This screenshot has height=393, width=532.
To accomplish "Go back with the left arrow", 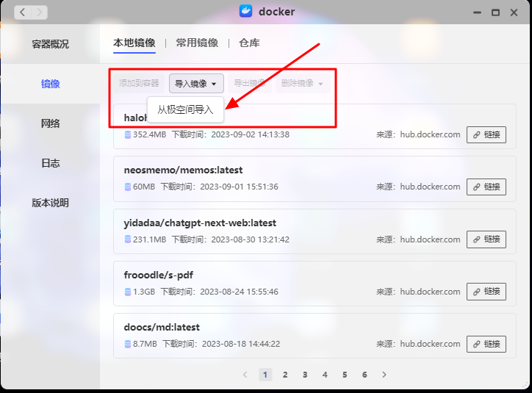I will (22, 12).
